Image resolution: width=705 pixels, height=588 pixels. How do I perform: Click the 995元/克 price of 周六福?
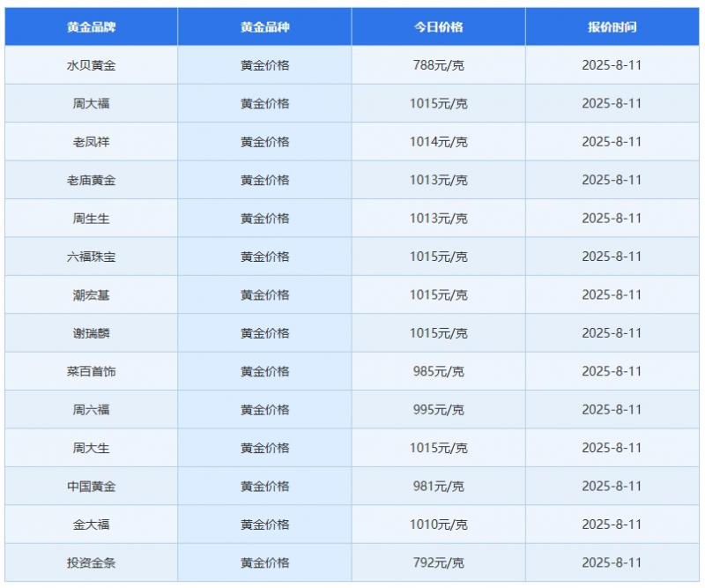438,409
